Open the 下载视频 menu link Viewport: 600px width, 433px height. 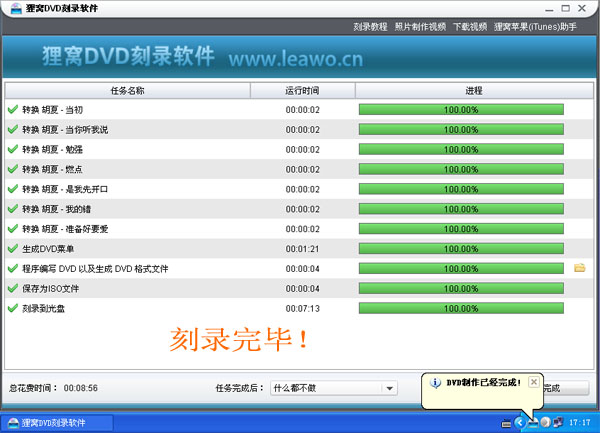(470, 27)
